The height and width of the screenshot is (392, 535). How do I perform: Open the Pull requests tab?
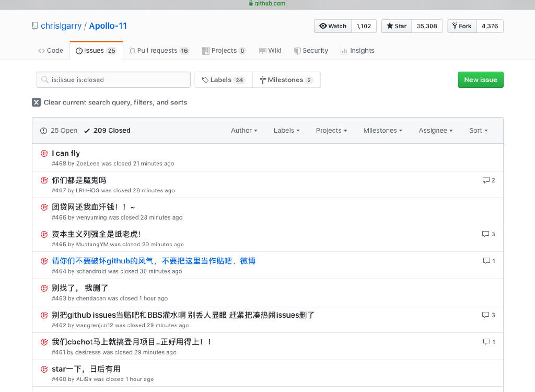point(159,51)
